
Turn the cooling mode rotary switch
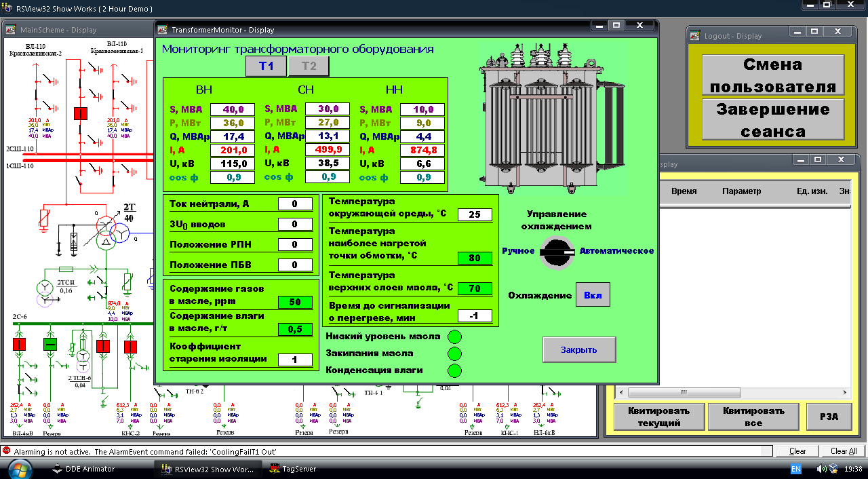point(556,253)
